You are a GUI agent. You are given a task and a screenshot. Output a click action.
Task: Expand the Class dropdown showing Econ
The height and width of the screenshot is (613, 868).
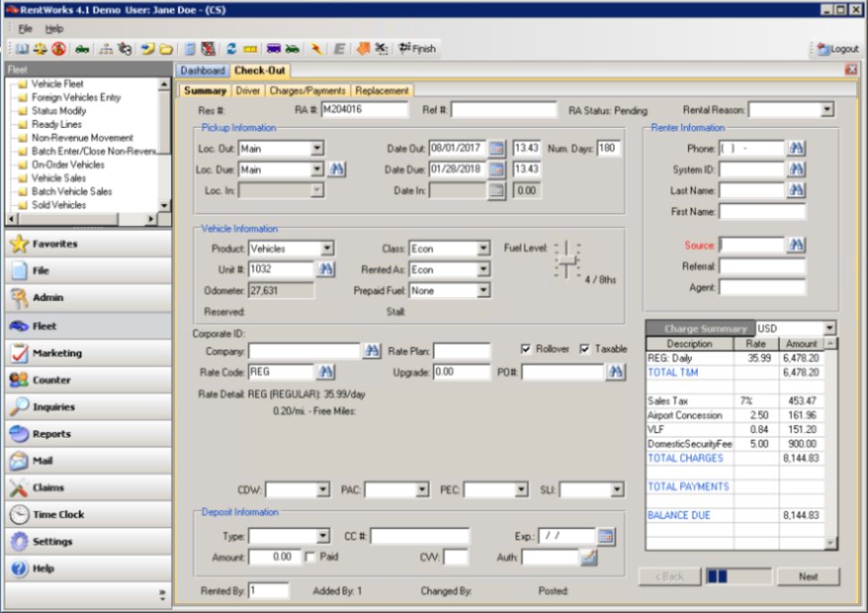(483, 249)
